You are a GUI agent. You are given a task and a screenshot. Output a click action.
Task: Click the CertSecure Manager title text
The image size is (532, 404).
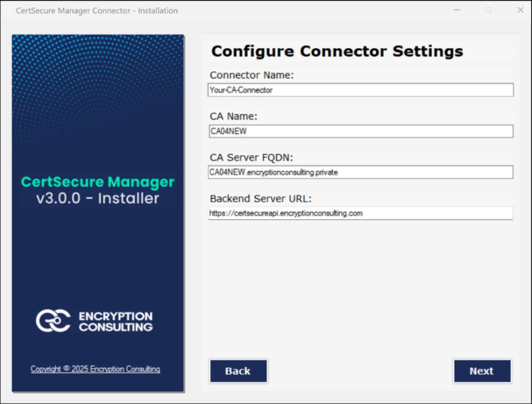point(97,182)
